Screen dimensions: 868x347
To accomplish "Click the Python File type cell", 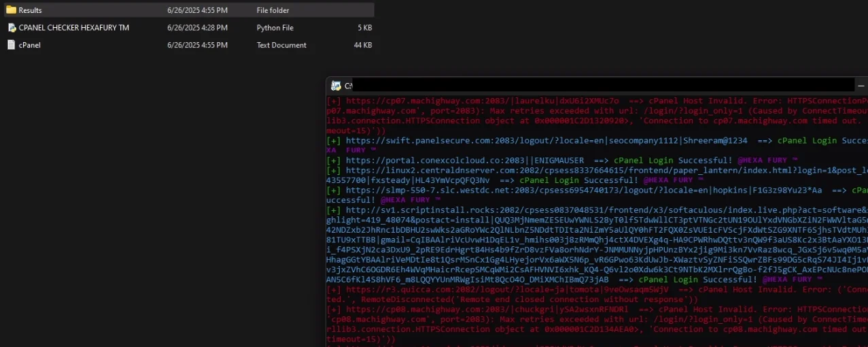I will pyautogui.click(x=275, y=28).
